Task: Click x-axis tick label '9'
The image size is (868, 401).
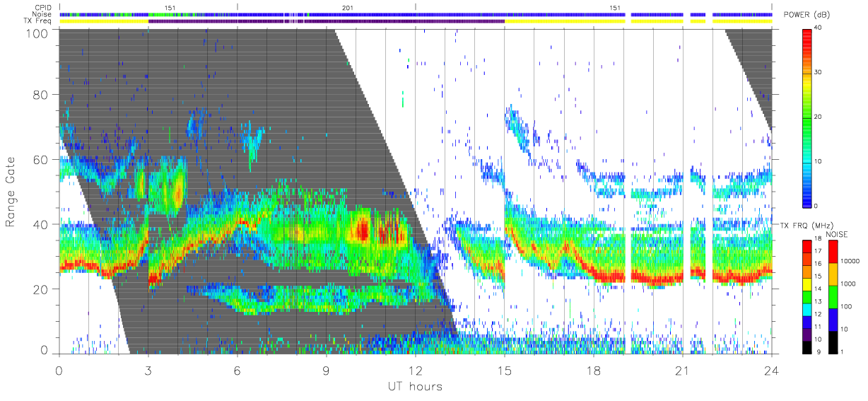Action: pyautogui.click(x=327, y=370)
